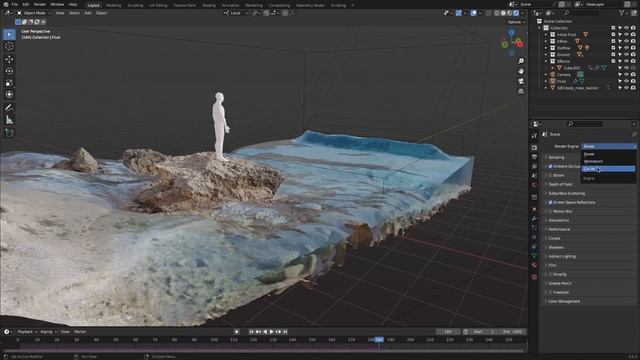Open viewport Add menu
Viewport: 640px width, 360px height.
point(88,13)
